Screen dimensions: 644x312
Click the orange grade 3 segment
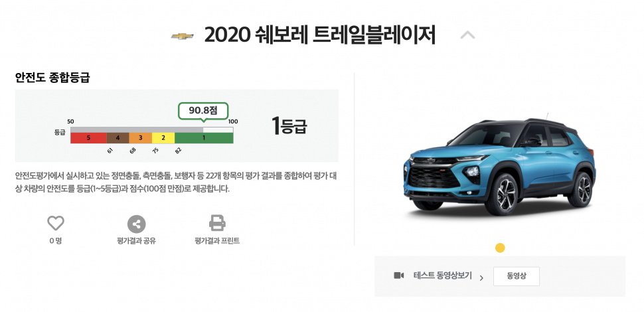141,138
